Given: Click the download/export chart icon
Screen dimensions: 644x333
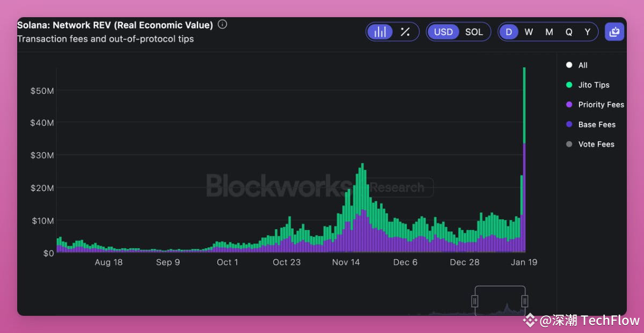Looking at the screenshot, I should coord(614,32).
